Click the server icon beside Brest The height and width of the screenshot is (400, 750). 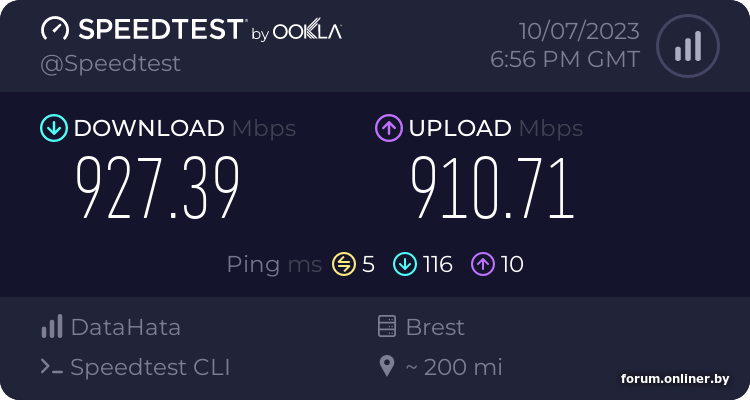coord(387,327)
